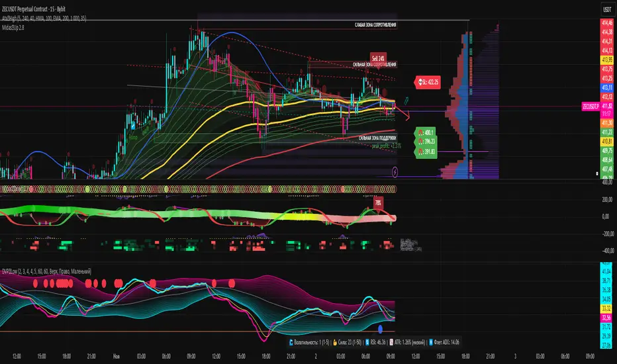Click the 12:00 label at time axis start
Image resolution: width=617 pixels, height=364 pixels.
(x=17, y=357)
